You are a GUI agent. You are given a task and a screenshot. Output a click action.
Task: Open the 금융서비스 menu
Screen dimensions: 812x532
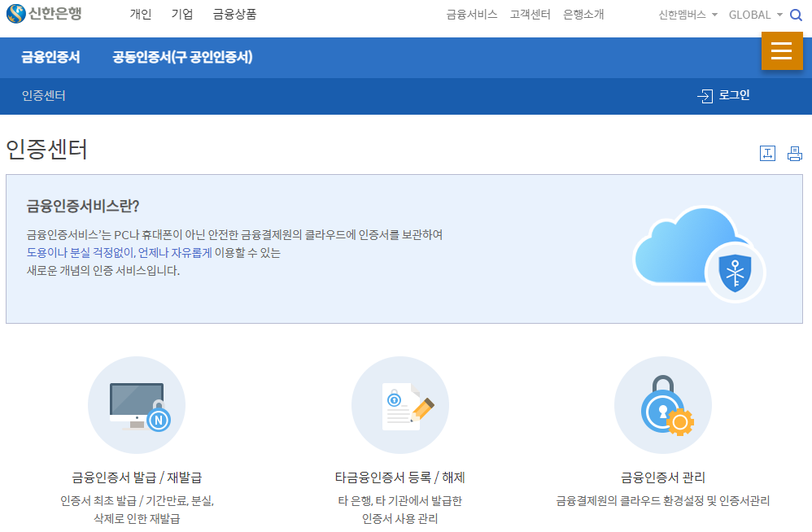472,15
